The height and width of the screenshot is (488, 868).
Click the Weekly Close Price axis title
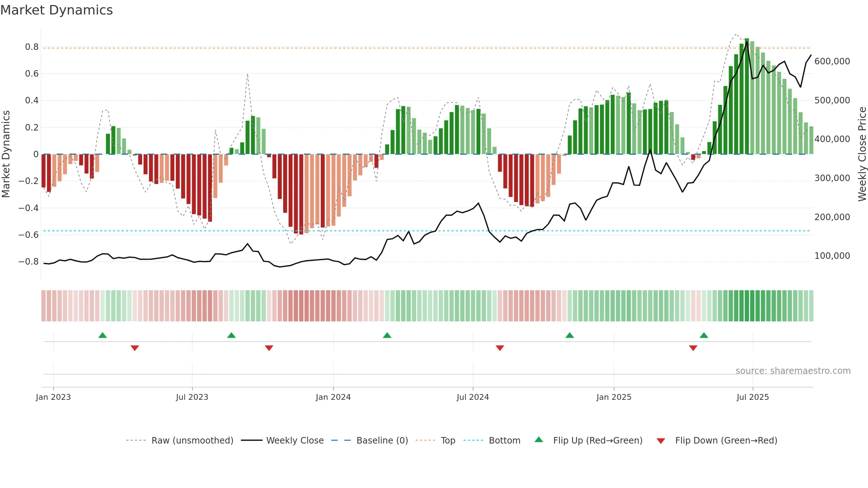click(x=862, y=154)
